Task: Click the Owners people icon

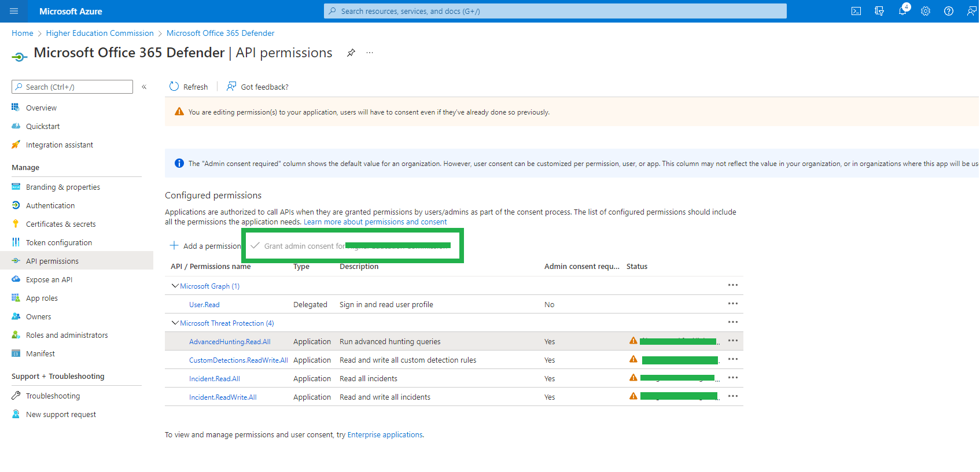Action: [16, 316]
